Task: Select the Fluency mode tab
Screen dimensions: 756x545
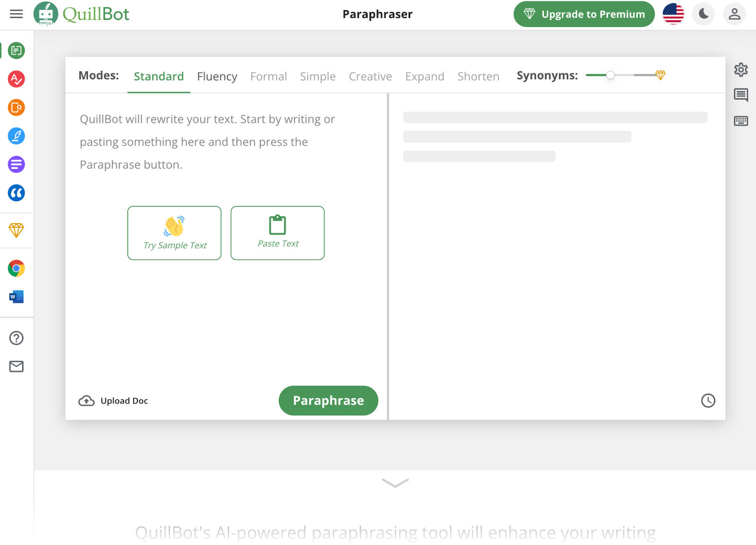Action: pyautogui.click(x=217, y=77)
